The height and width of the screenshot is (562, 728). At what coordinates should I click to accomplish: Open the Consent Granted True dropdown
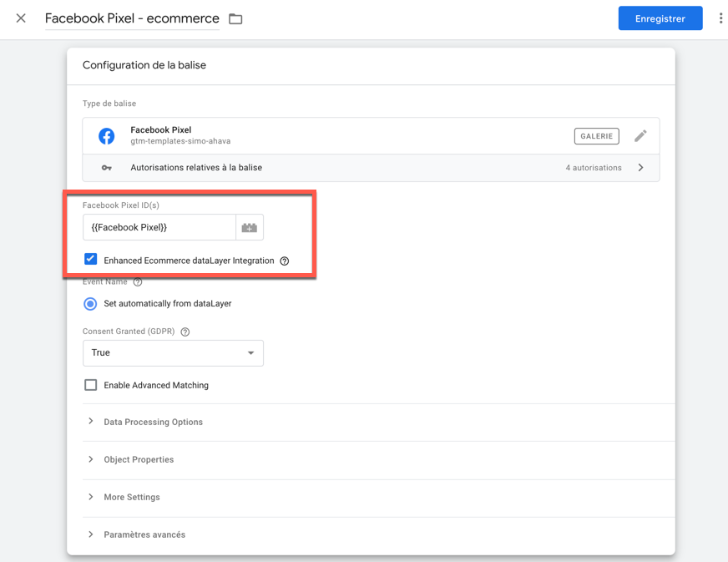pyautogui.click(x=173, y=353)
